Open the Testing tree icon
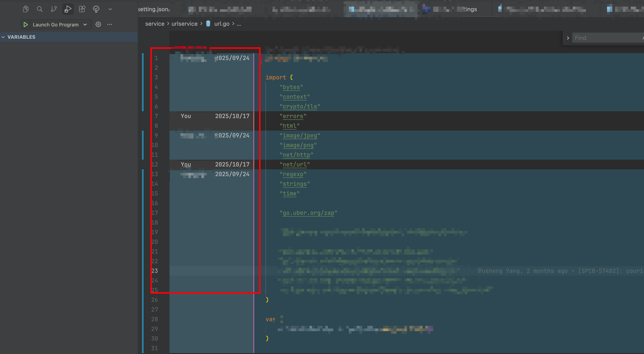This screenshot has height=354, width=644. click(x=96, y=9)
